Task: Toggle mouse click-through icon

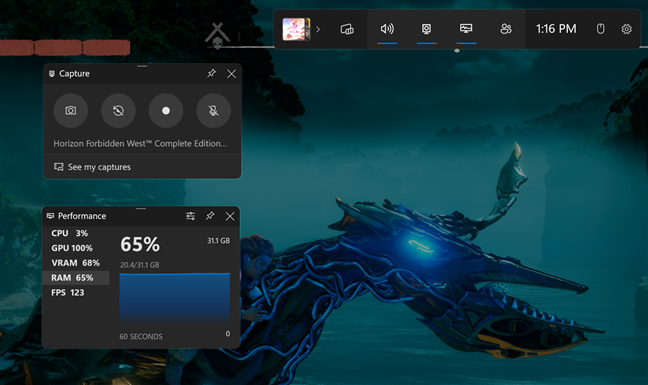Action: point(600,29)
